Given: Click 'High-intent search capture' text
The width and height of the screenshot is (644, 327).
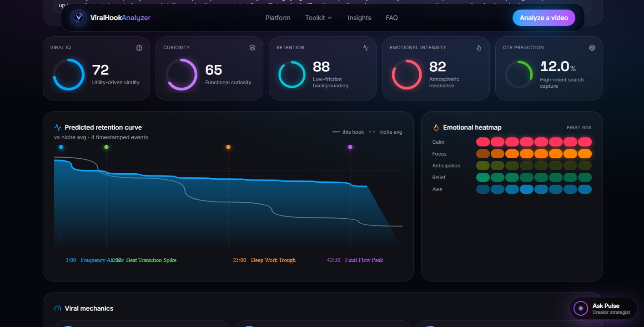Looking at the screenshot, I should (x=562, y=83).
